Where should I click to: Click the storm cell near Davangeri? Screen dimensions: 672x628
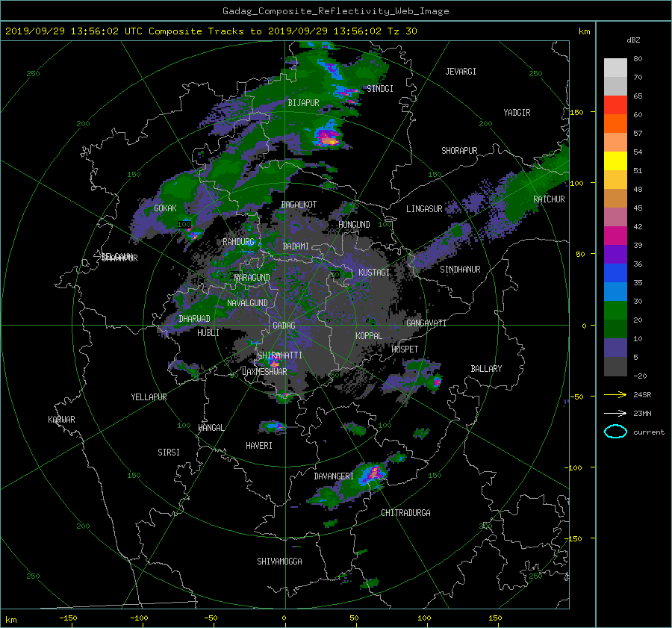tap(373, 474)
